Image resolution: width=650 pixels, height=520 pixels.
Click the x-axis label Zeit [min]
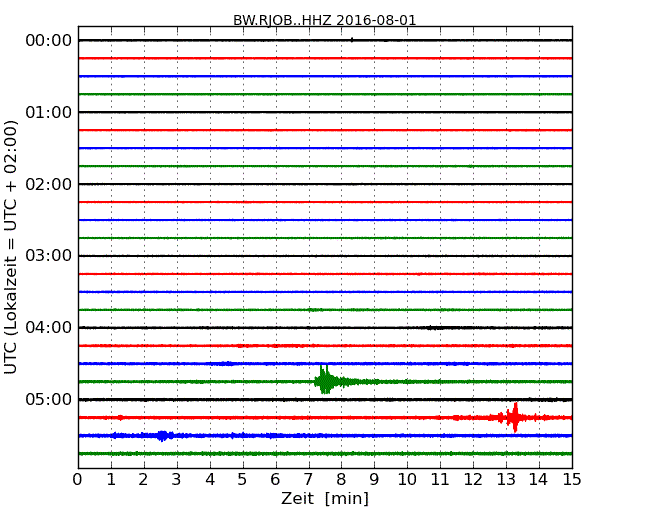click(325, 498)
